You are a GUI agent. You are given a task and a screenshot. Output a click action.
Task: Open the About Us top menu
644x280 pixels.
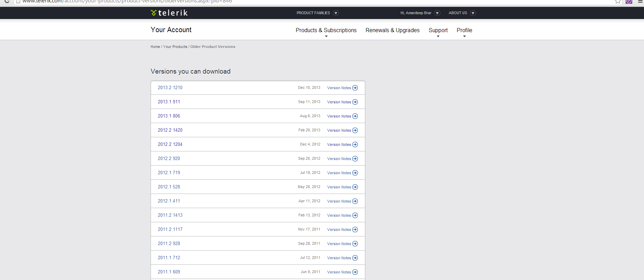point(458,13)
